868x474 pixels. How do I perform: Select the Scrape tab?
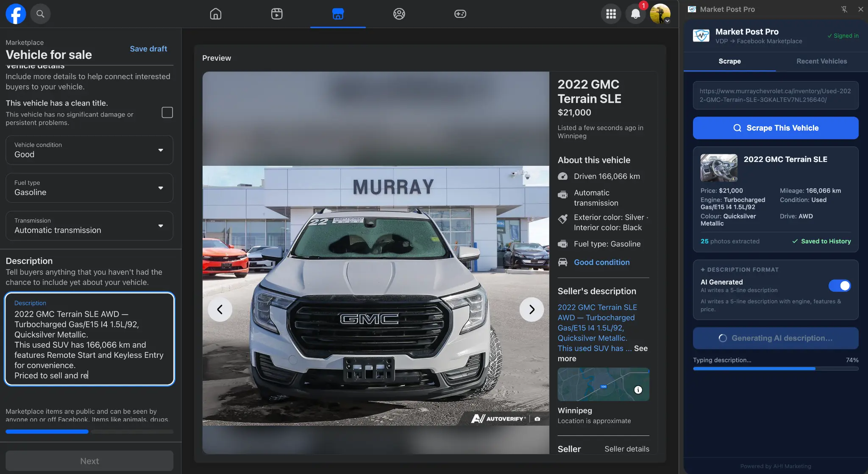[729, 61]
